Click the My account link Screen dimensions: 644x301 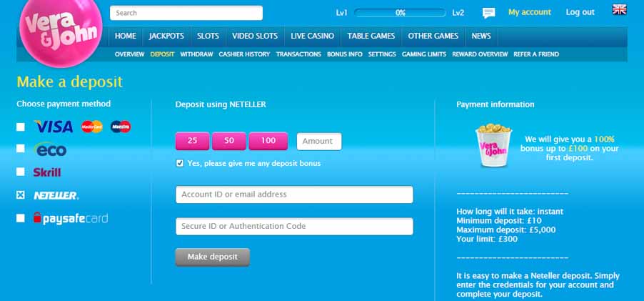pos(530,12)
